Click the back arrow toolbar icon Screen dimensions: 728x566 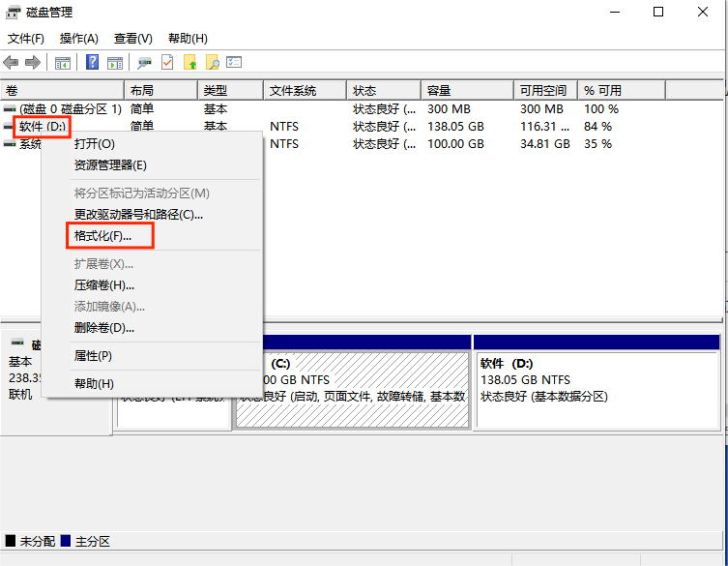click(12, 63)
